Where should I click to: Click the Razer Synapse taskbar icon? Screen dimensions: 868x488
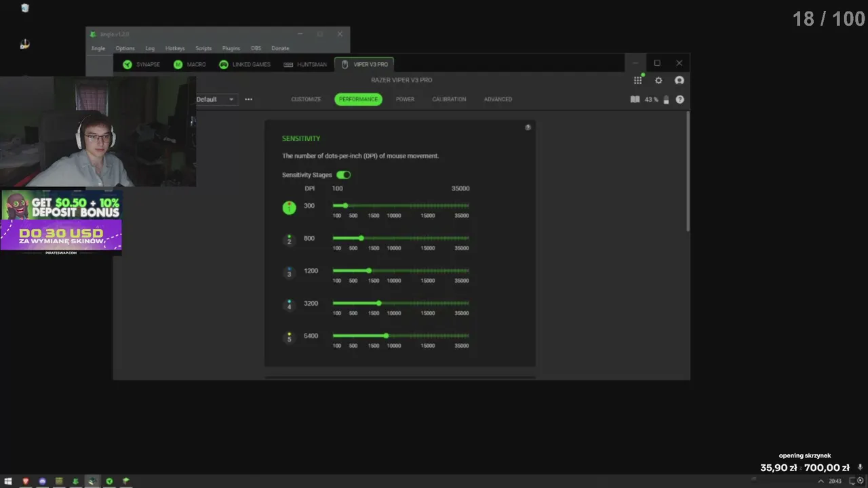pyautogui.click(x=109, y=481)
